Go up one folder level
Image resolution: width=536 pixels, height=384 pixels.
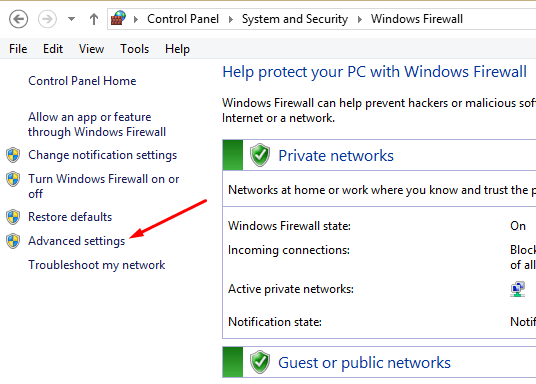pyautogui.click(x=94, y=19)
